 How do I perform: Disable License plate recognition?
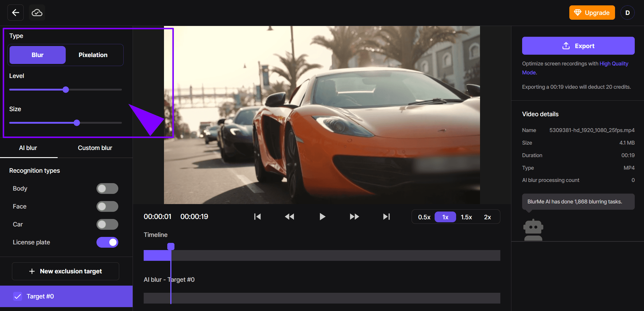coord(107,242)
